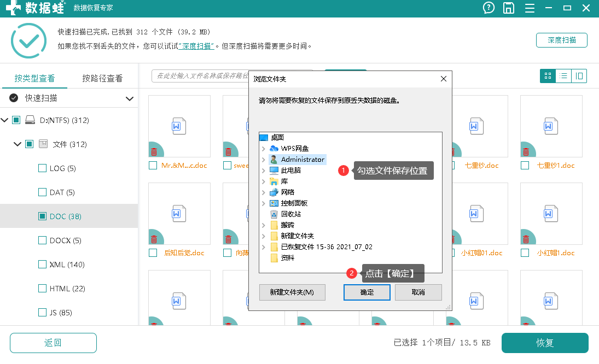Click 新建文件夹(M) button
The image size is (599, 364).
click(292, 292)
